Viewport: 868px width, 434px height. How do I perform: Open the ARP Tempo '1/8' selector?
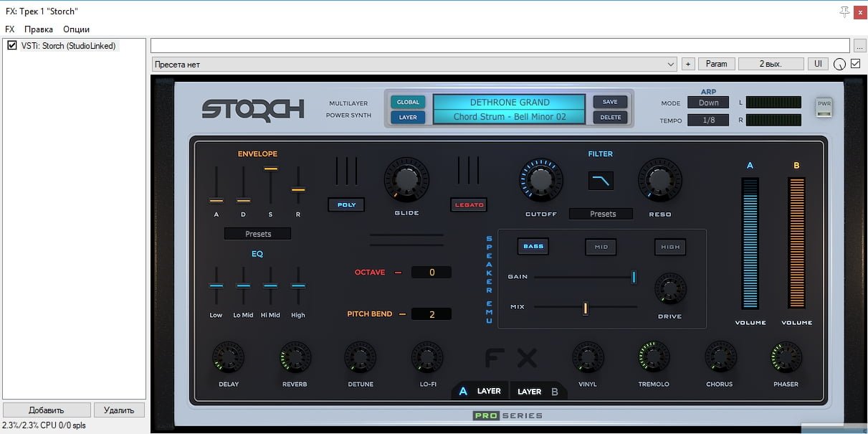coord(708,120)
